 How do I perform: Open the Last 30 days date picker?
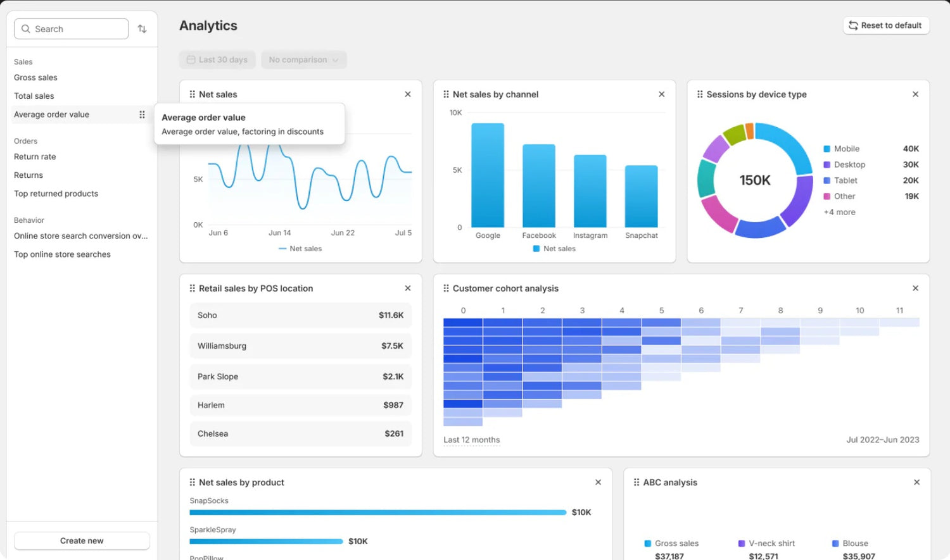(x=217, y=60)
